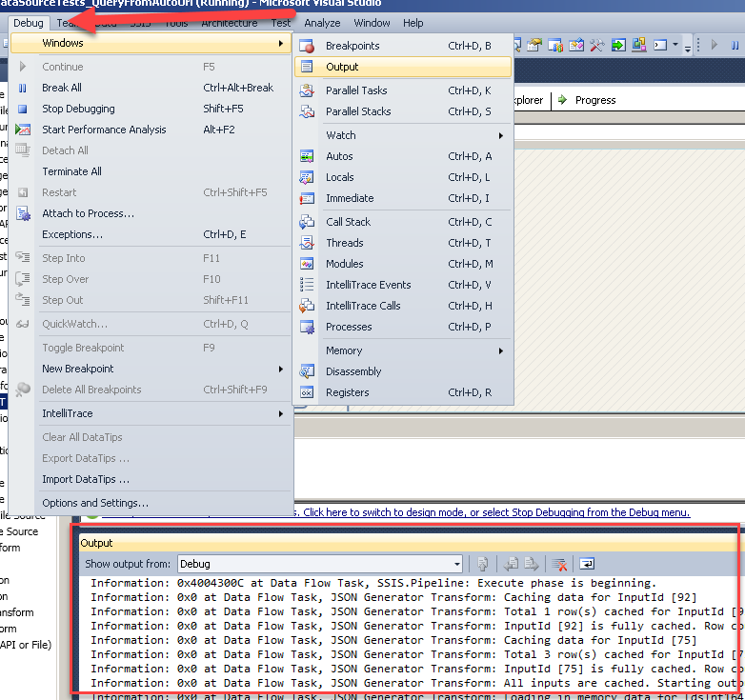Click Find Message in Code output icon

[x=482, y=564]
